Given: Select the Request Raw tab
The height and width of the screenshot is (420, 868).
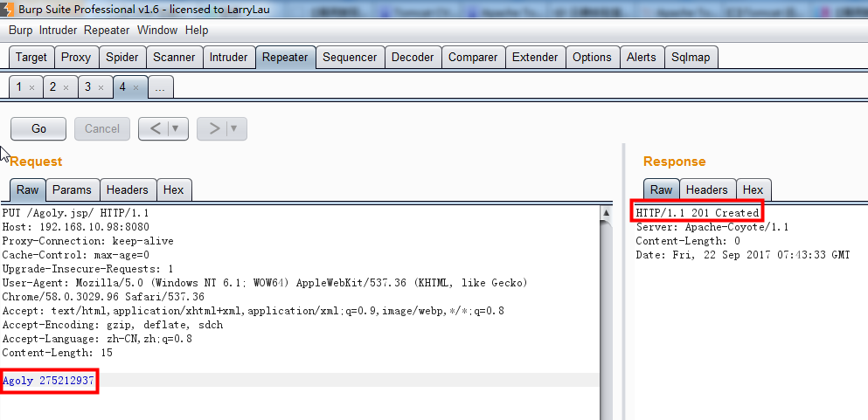Looking at the screenshot, I should tap(28, 190).
